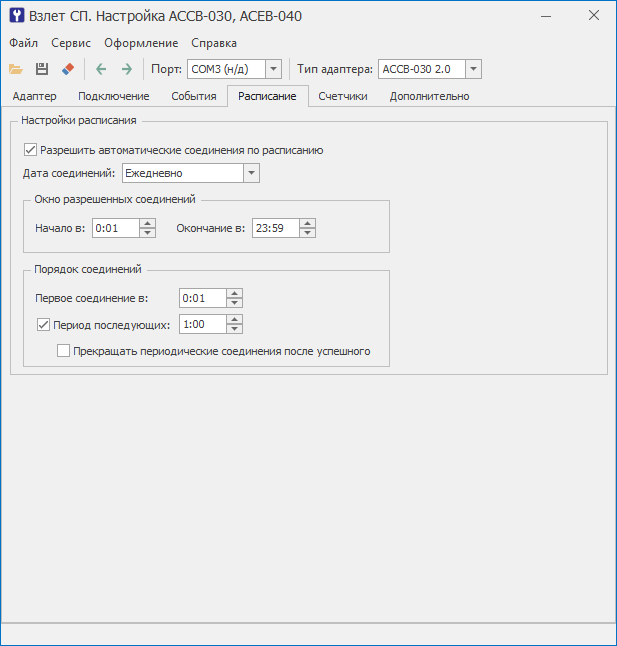The image size is (617, 646).
Task: Expand the Тип адаптера dropdown
Action: [473, 69]
